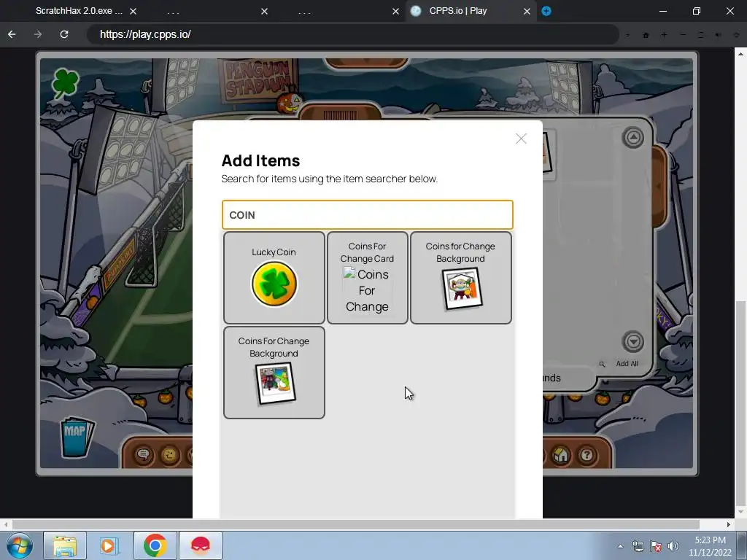Image resolution: width=747 pixels, height=560 pixels.
Task: Open the volume speaker tray icon
Action: 673,546
